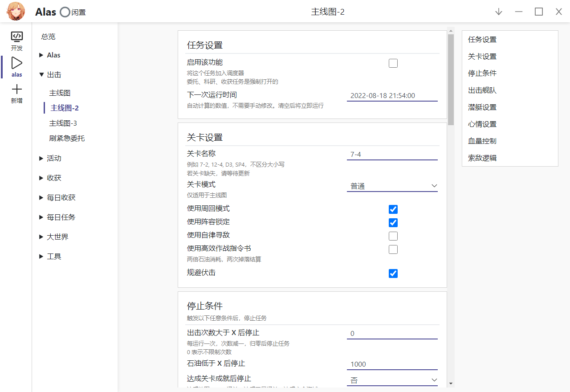This screenshot has height=392, width=570.
Task: Click the 闲置 status circle indicator
Action: click(x=65, y=12)
